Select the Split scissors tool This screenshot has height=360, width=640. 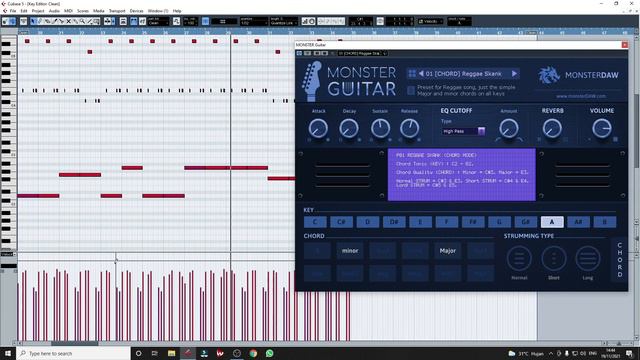[61, 21]
